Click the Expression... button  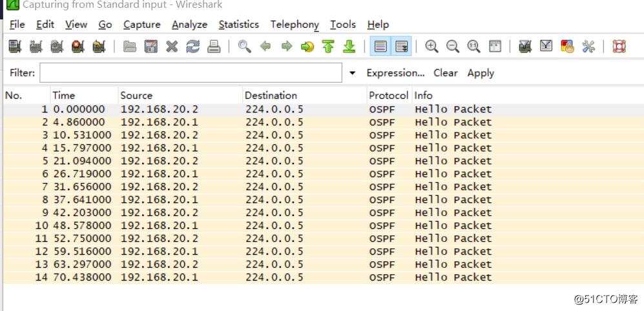[395, 73]
